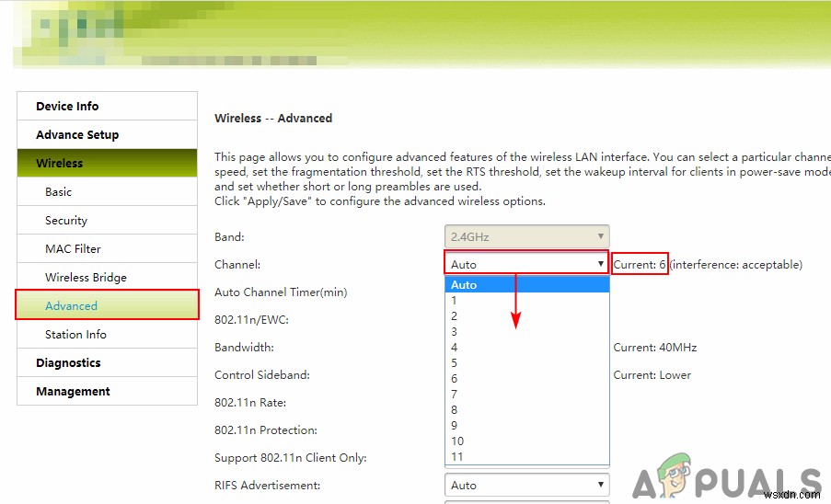Viewport: 831px width, 504px height.
Task: Open the Management menu
Action: coord(107,391)
